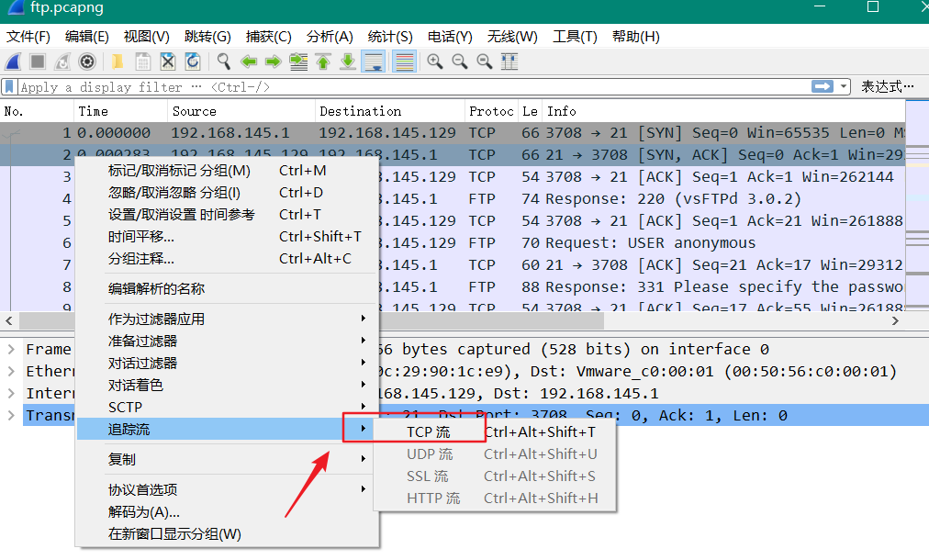This screenshot has height=560, width=929.
Task: Click the resize columns icon
Action: (509, 62)
